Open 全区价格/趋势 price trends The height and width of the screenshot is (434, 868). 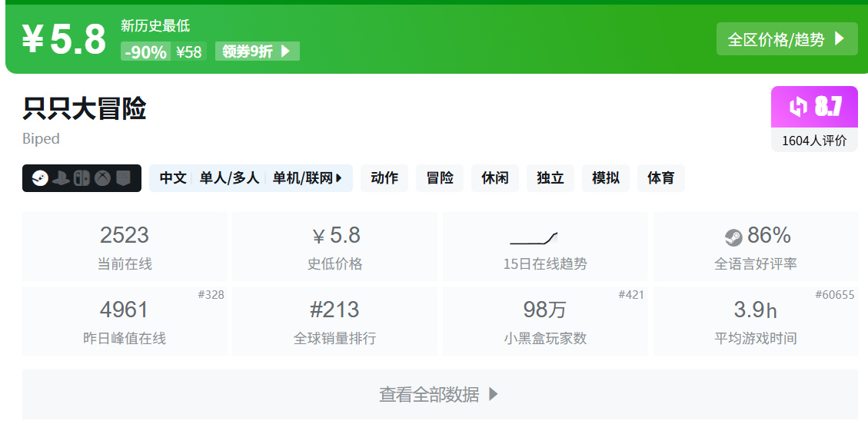tap(787, 38)
